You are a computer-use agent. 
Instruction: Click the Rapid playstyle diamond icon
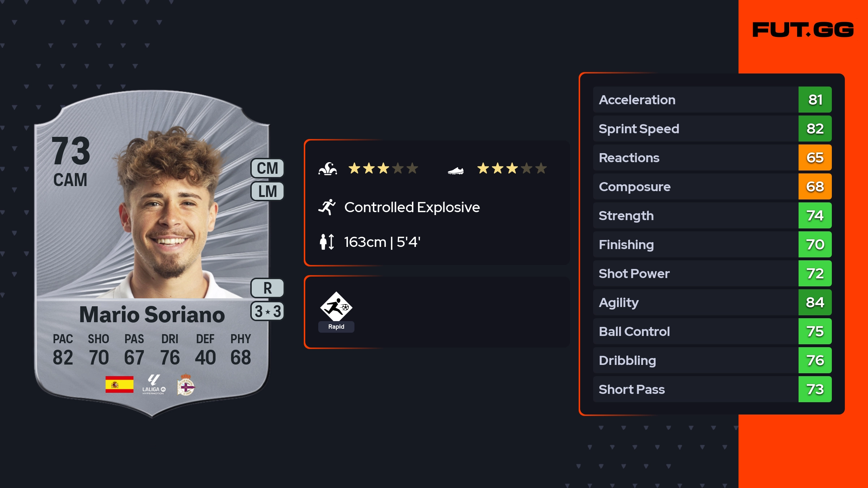[336, 307]
